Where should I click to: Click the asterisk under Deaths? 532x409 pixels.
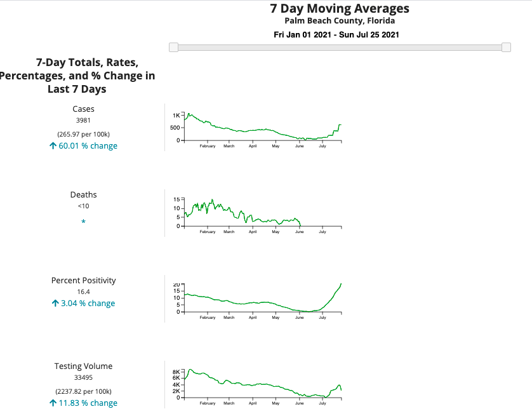tap(83, 222)
